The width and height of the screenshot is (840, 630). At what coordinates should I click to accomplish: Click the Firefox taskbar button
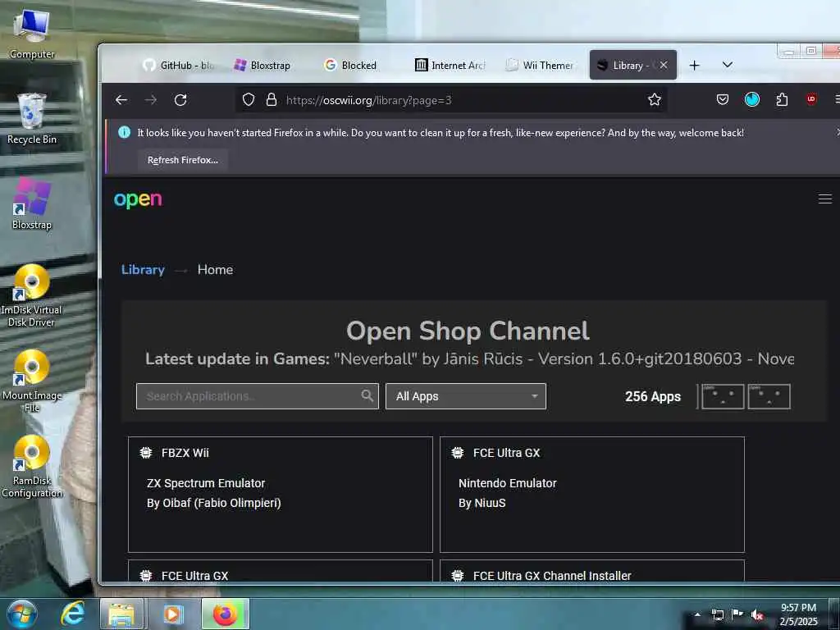[226, 614]
